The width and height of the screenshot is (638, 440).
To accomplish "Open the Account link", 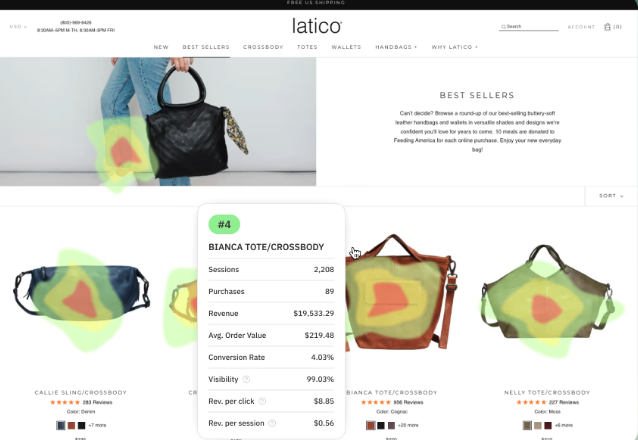I will coord(581,27).
